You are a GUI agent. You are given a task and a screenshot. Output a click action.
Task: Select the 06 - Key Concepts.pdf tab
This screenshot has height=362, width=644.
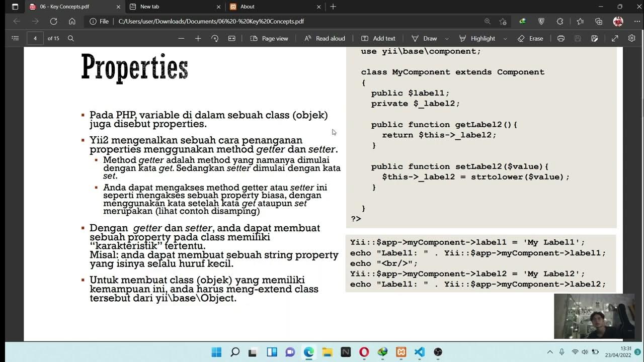[x=73, y=7]
